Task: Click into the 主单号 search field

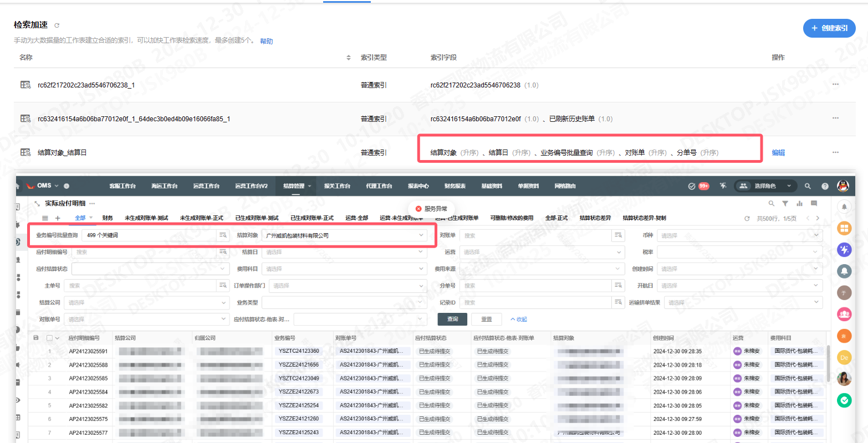Action: (x=140, y=286)
